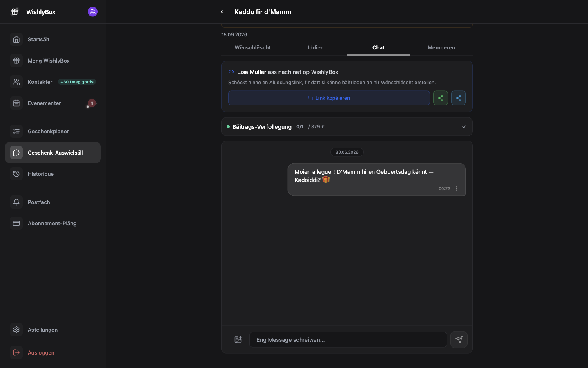The height and width of the screenshot is (368, 588).
Task: Click Ausloggen to log out
Action: tap(53, 352)
